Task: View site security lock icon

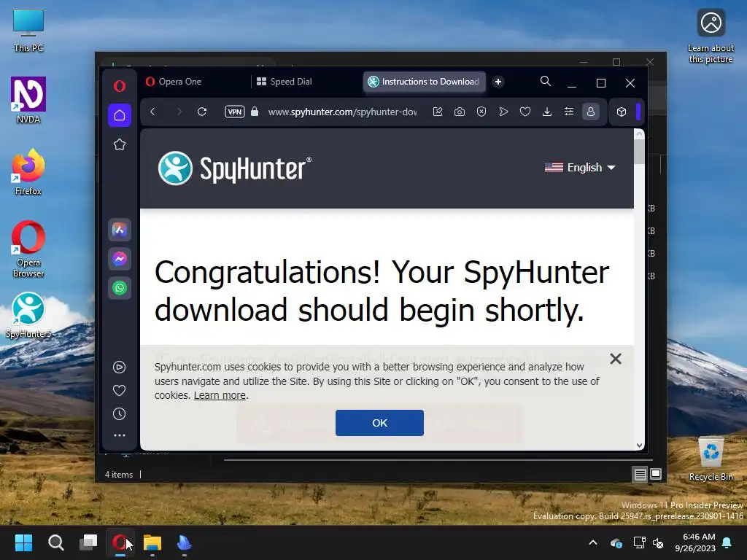Action: [255, 112]
